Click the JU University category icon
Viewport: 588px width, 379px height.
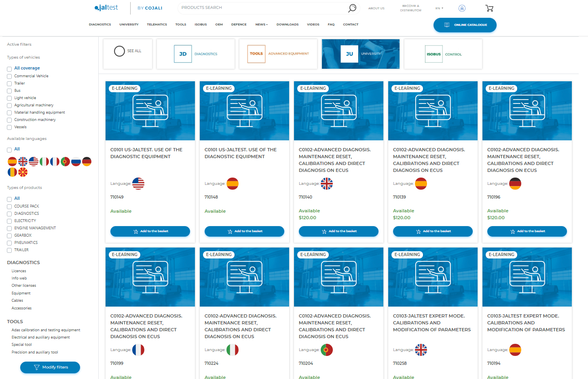point(349,54)
